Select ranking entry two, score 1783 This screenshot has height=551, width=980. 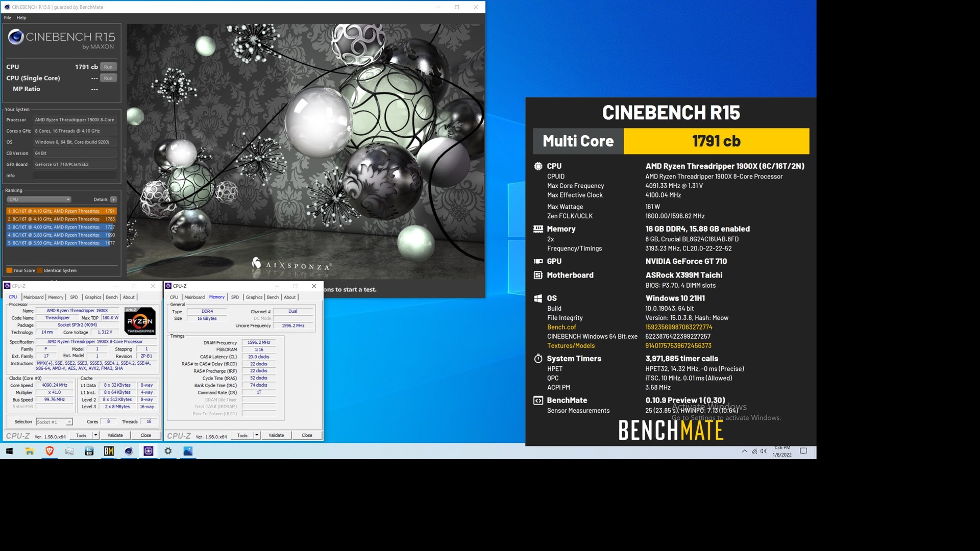tap(61, 219)
